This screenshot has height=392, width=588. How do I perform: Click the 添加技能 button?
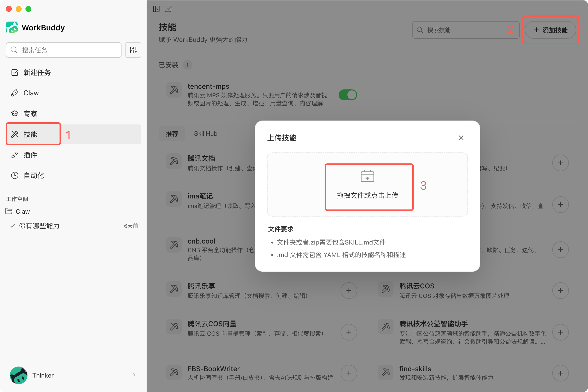point(551,30)
